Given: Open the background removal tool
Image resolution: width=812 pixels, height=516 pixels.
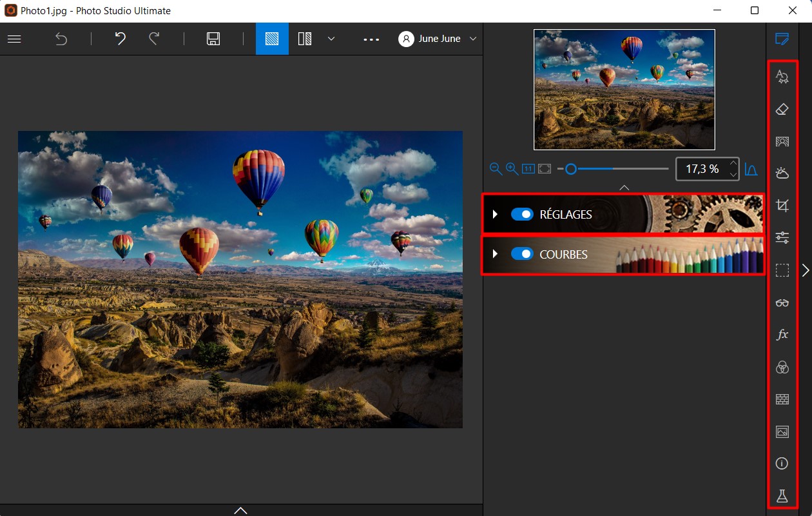Looking at the screenshot, I should click(x=782, y=142).
